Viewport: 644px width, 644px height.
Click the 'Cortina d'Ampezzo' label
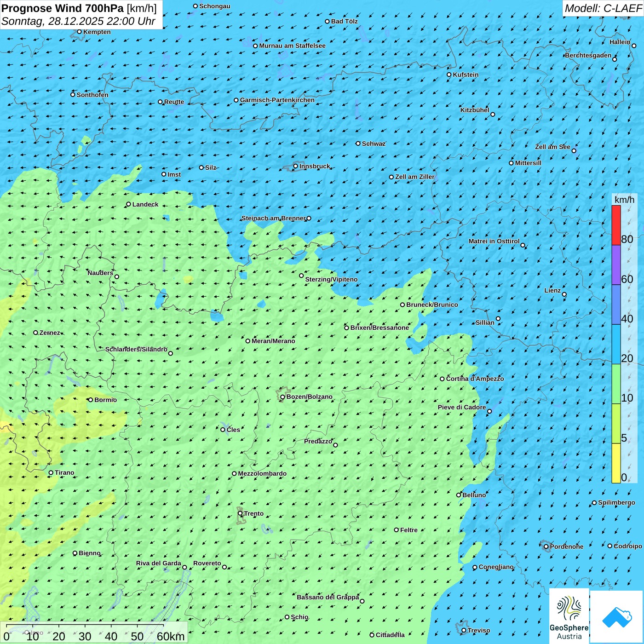(475, 379)
